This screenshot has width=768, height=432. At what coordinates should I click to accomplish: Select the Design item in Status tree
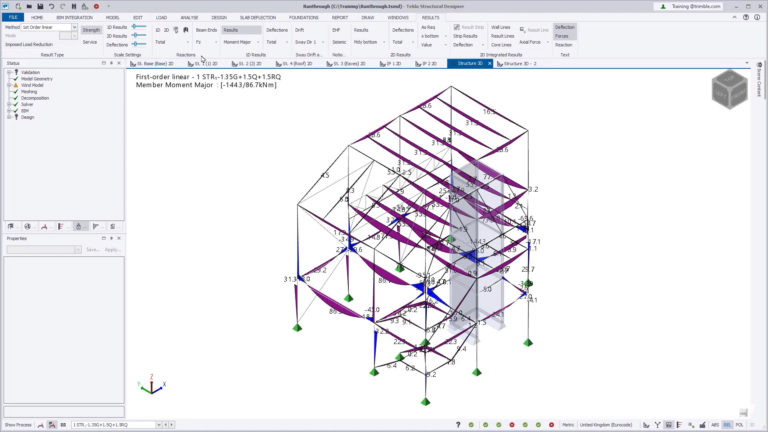click(27, 117)
